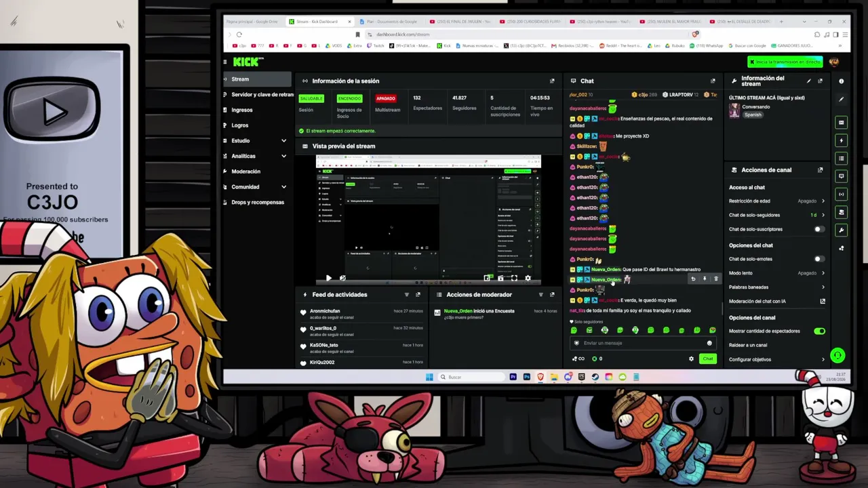Open stream preview settings gear
The image size is (868, 488).
point(528,278)
